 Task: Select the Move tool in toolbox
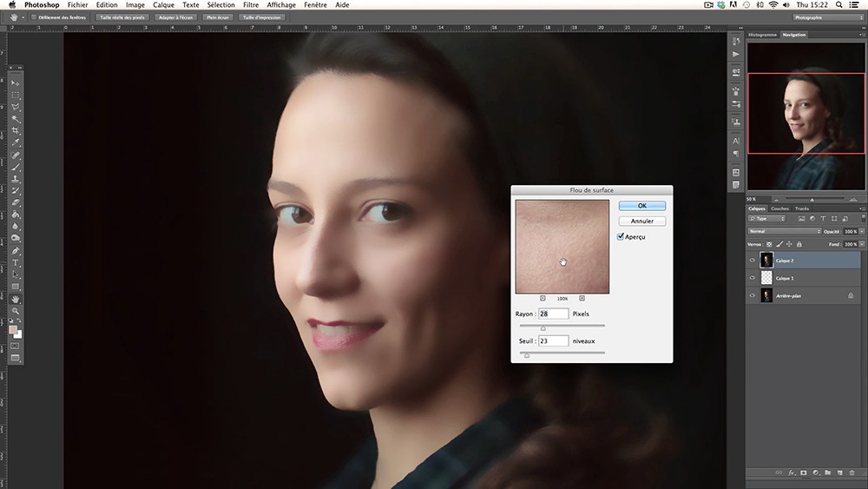click(x=16, y=83)
